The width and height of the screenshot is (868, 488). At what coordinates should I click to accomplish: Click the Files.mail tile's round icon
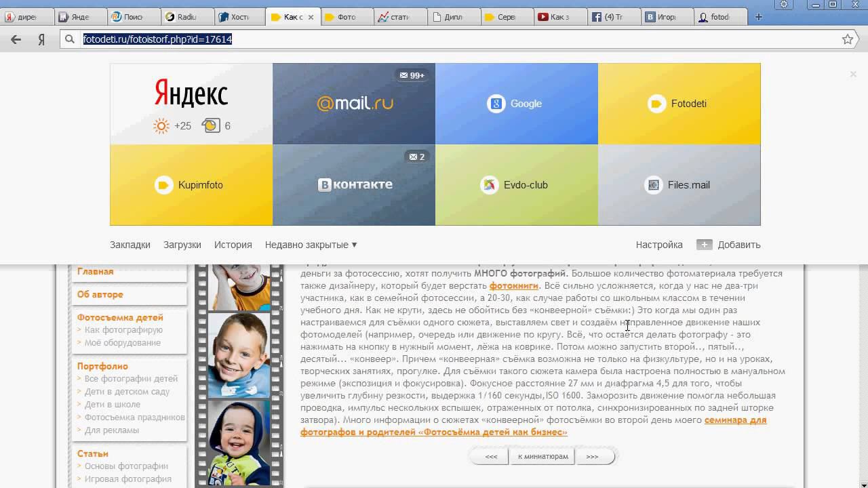654,185
